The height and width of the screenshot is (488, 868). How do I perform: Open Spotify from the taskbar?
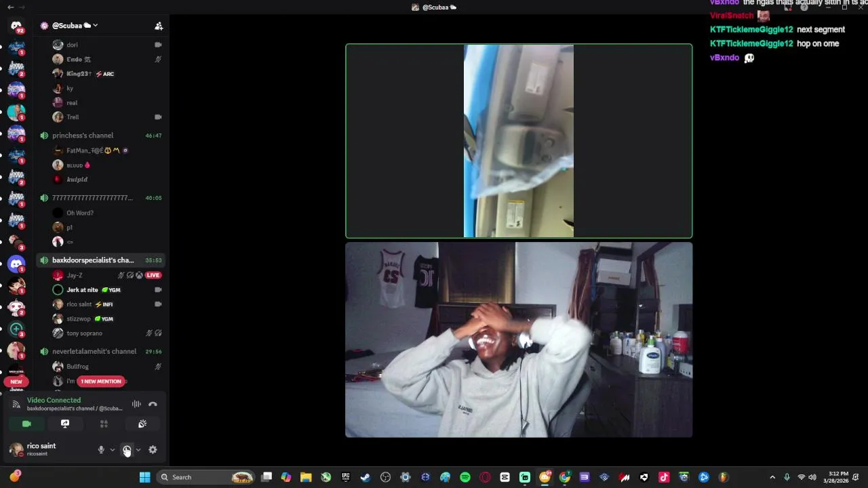(465, 477)
